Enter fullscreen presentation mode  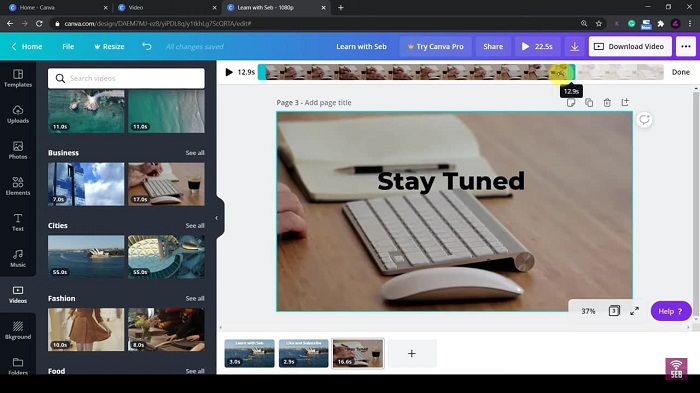click(x=634, y=311)
